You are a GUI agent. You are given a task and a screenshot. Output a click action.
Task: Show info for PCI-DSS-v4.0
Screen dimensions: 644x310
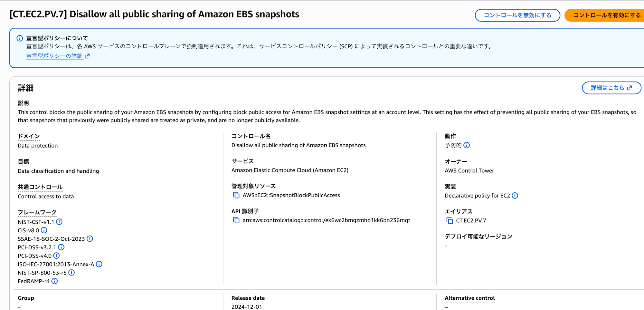pyautogui.click(x=56, y=256)
